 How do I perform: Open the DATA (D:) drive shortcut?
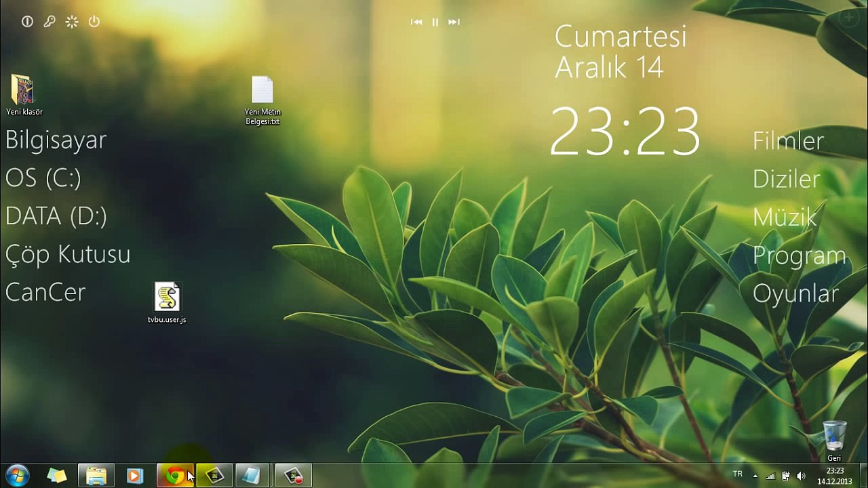(x=56, y=216)
